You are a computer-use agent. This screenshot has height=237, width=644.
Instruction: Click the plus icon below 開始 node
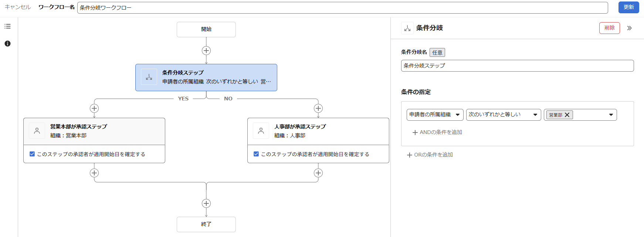point(206,51)
